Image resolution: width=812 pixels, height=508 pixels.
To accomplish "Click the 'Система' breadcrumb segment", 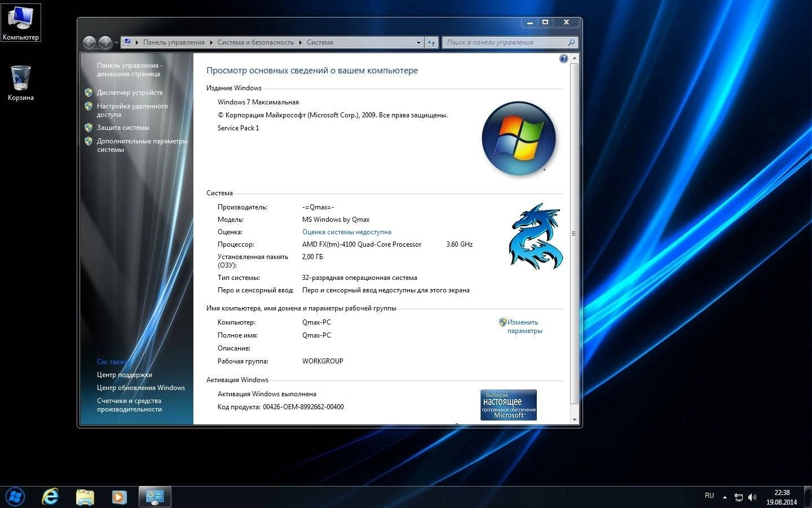I will [320, 42].
